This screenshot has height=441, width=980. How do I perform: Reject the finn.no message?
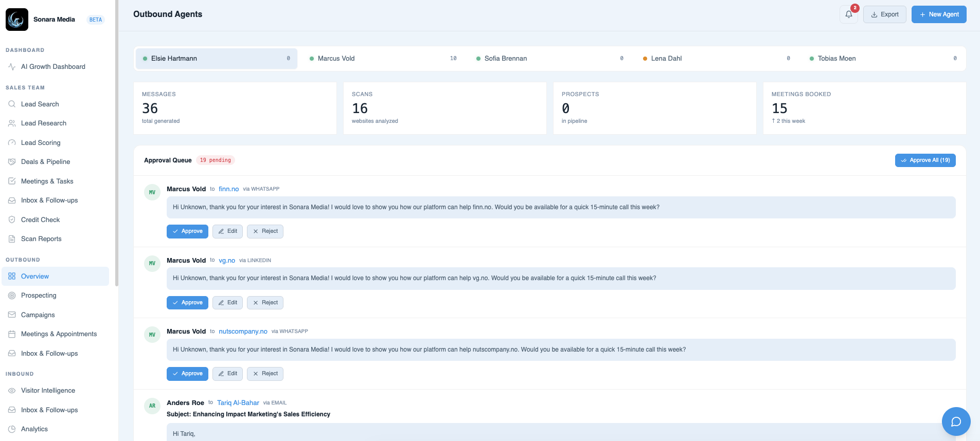(x=265, y=231)
